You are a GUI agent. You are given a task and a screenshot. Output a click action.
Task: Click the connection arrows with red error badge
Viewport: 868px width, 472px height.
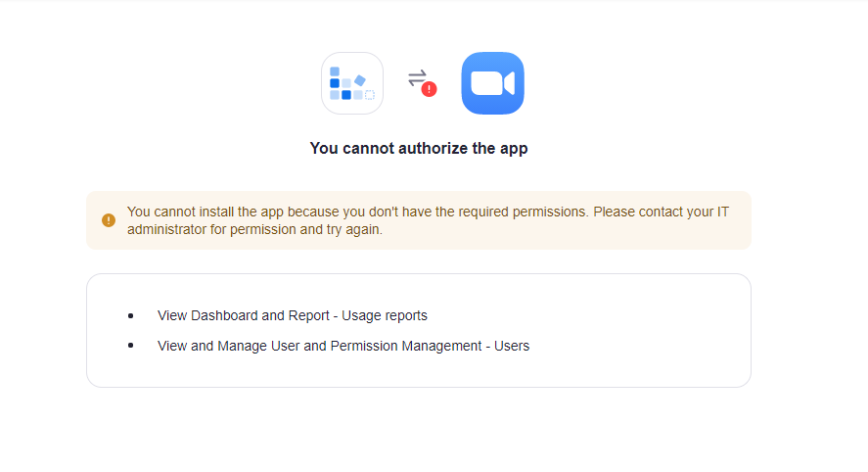pos(423,82)
